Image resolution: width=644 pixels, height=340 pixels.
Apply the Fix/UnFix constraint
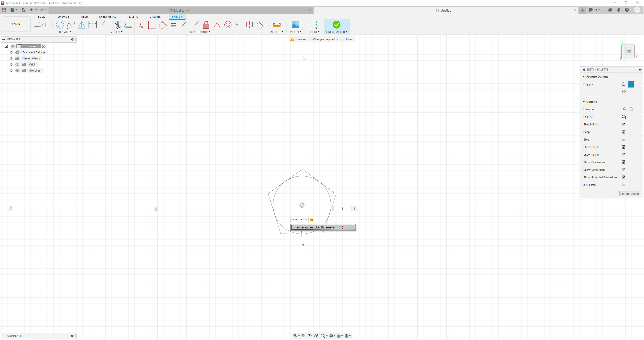tap(206, 25)
